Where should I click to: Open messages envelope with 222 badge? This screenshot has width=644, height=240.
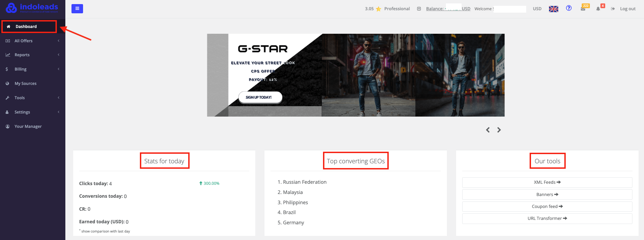[x=583, y=9]
